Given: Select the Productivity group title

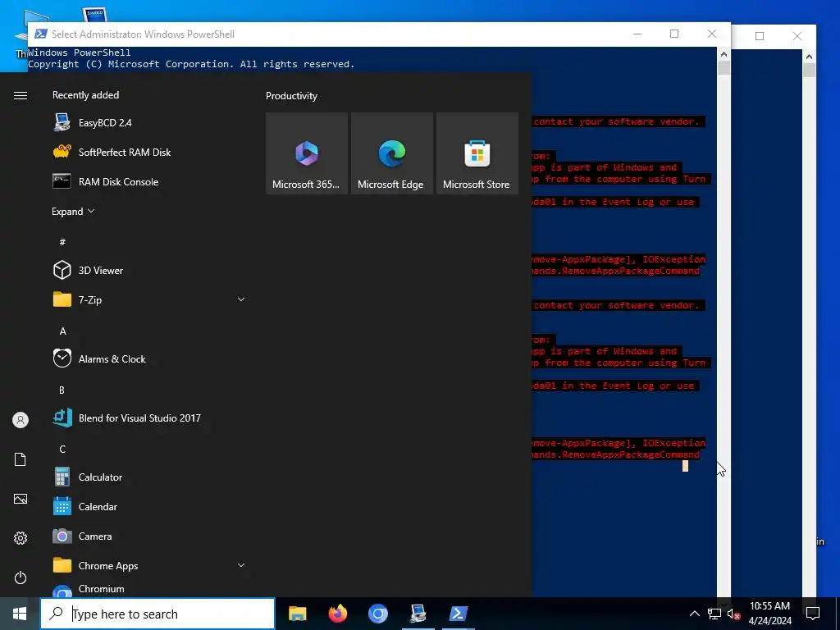Looking at the screenshot, I should click(291, 96).
